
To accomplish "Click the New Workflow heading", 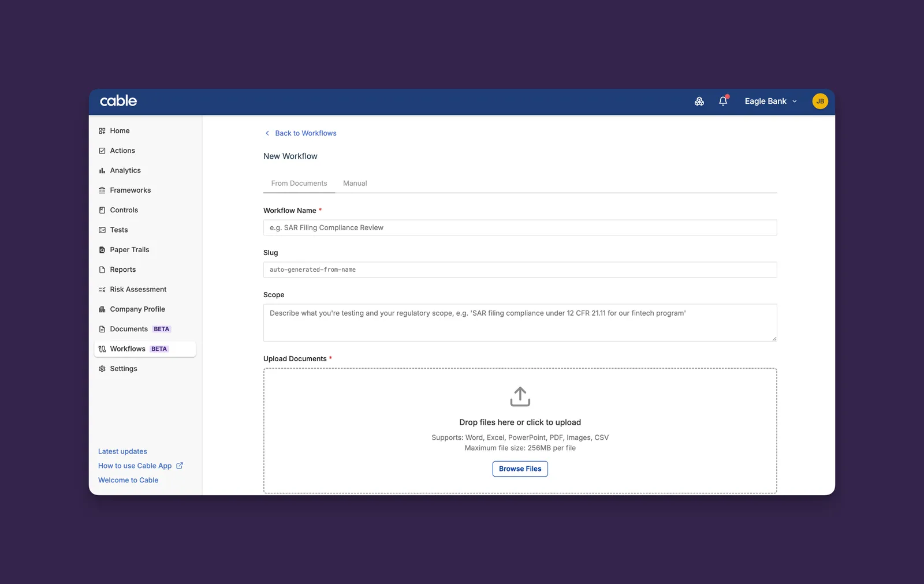I will point(290,156).
